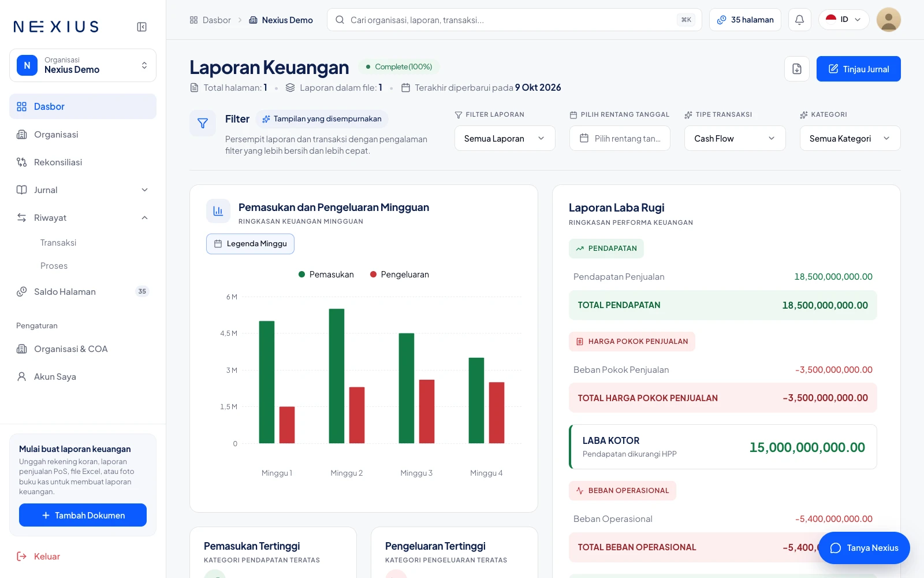The width and height of the screenshot is (924, 578).
Task: Click the Tambah Dokumen button
Action: (x=83, y=515)
